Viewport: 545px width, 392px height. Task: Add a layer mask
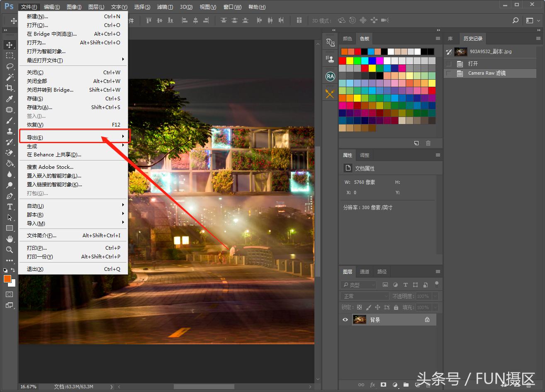[384, 385]
